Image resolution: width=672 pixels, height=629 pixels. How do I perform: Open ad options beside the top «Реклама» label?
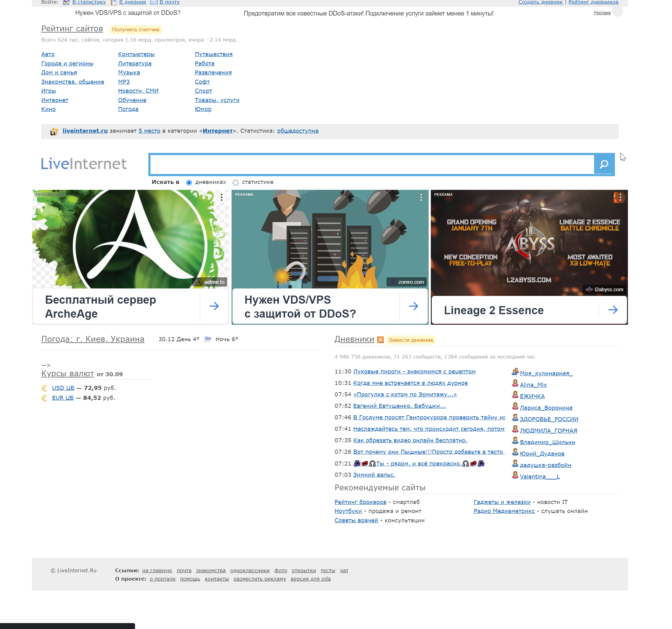coord(618,11)
